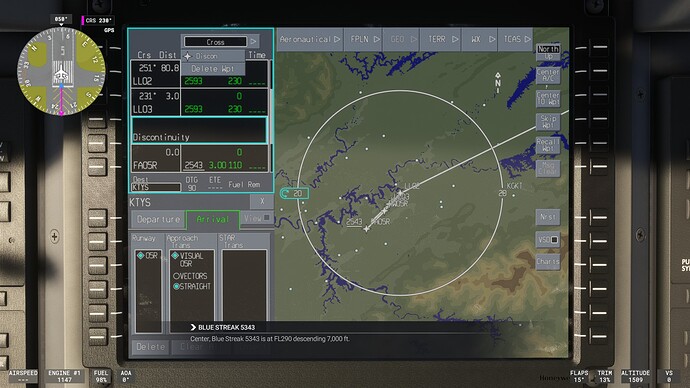
Task: Switch to the Departure tab
Action: pyautogui.click(x=158, y=219)
